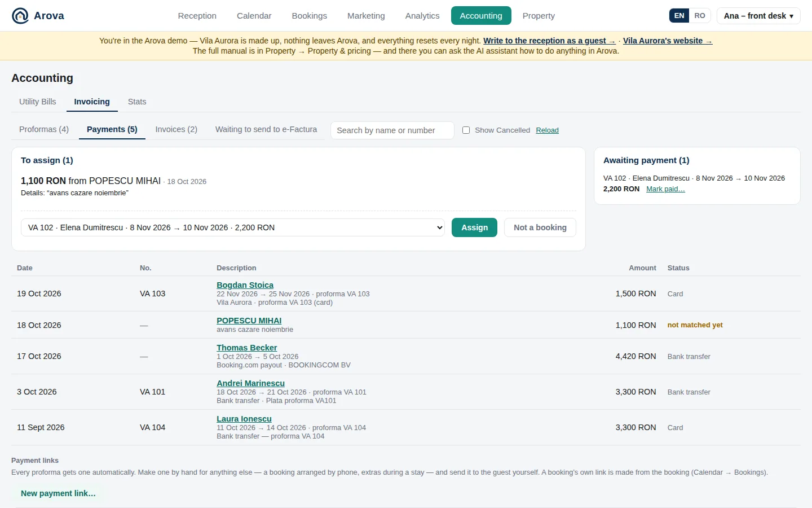
Task: Open Write to the reception as a guest link
Action: (x=549, y=41)
